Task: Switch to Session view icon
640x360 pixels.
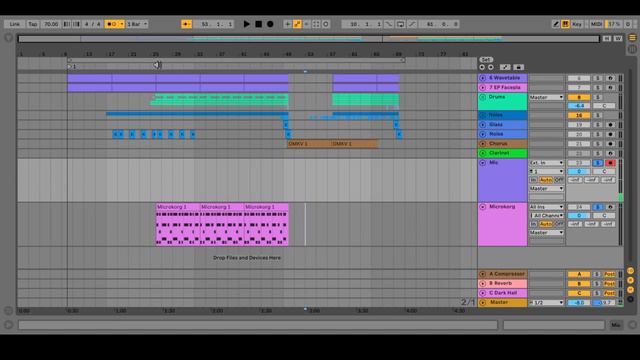Action: (x=632, y=49)
